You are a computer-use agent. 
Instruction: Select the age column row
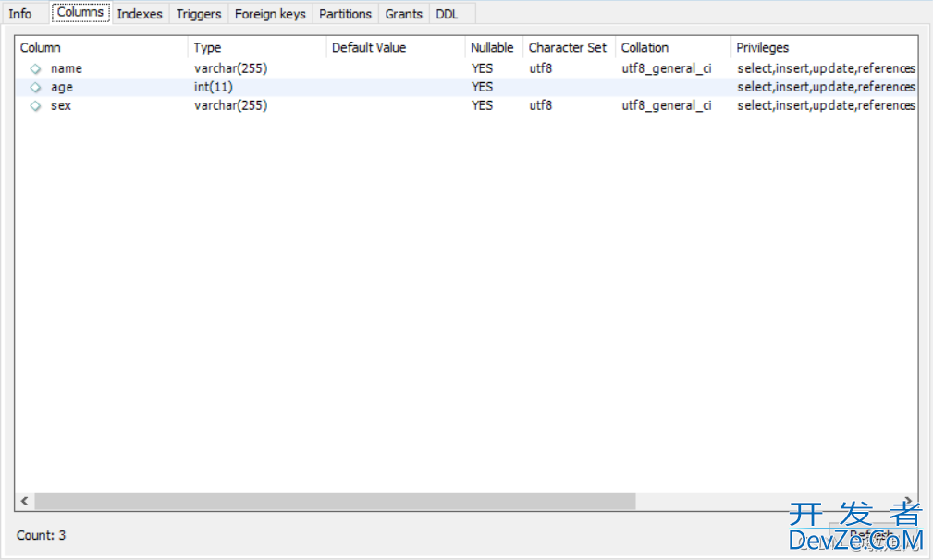pyautogui.click(x=466, y=88)
